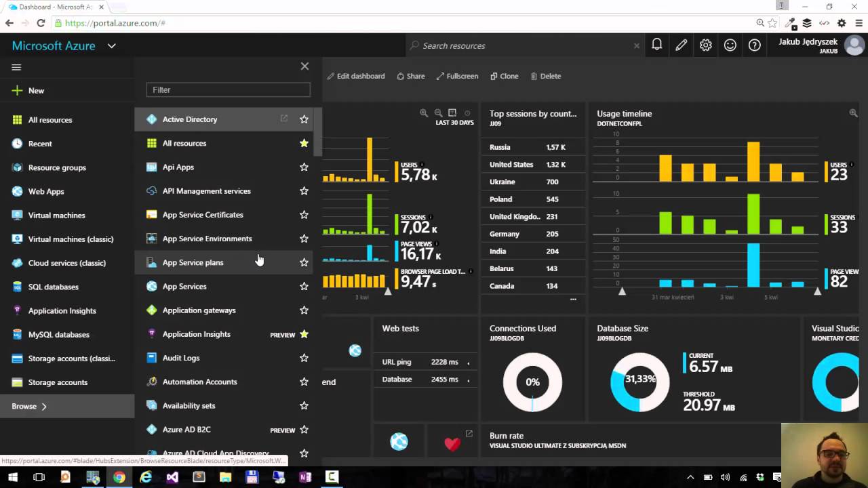Click the red heart tile icon
The width and height of the screenshot is (868, 488).
click(x=452, y=444)
